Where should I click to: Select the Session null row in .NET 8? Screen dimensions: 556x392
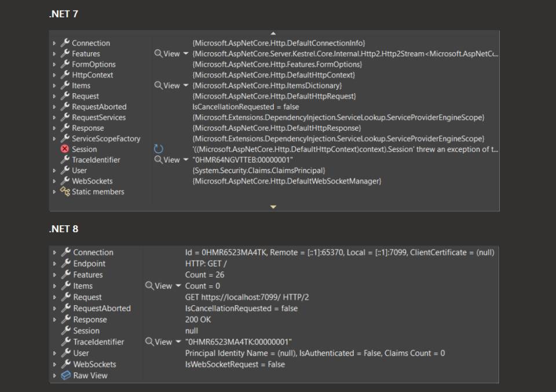coord(274,331)
